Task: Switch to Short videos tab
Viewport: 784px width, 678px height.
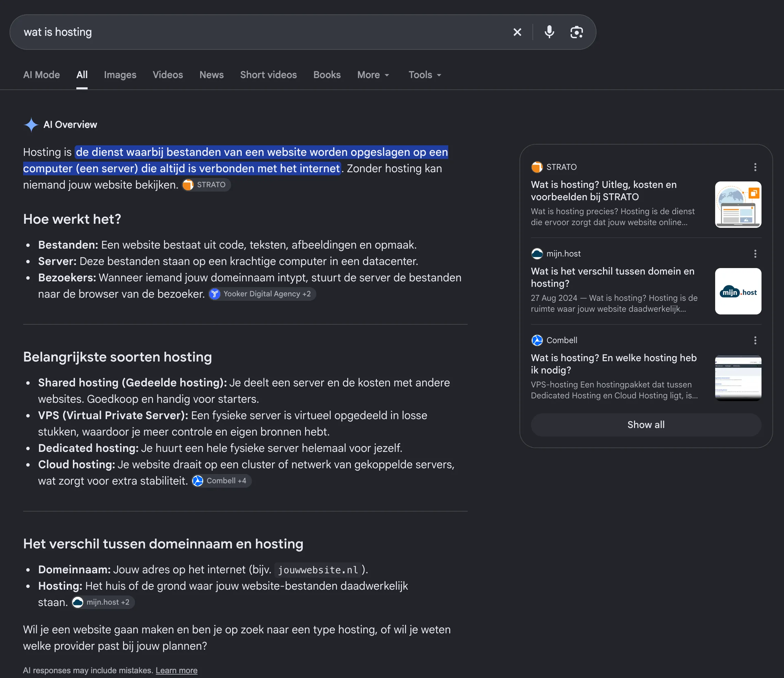Action: pyautogui.click(x=268, y=75)
